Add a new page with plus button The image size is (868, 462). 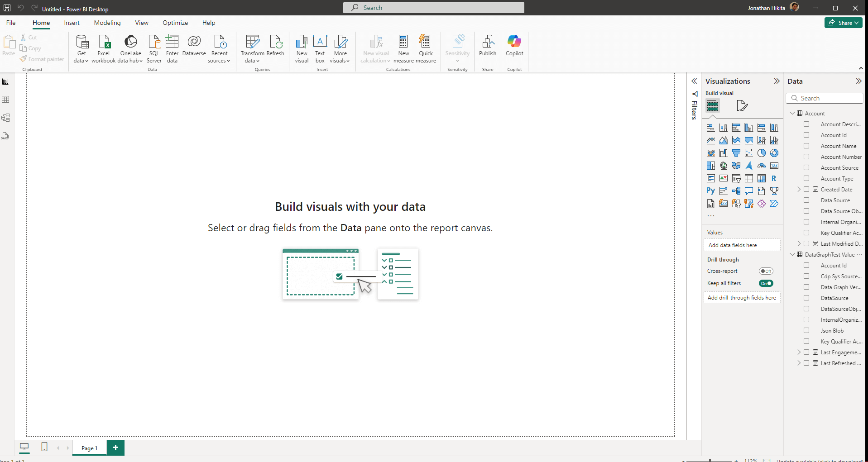115,448
